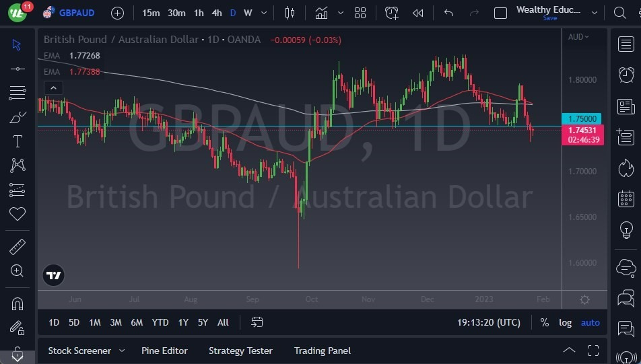Screen dimensions: 641x364
Task: Activate the Zoom In tool
Action: [18, 270]
